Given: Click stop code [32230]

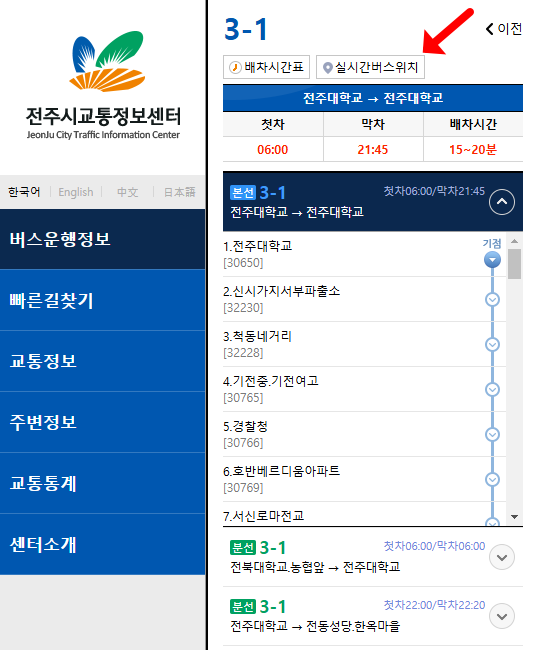Looking at the screenshot, I should point(243,308).
